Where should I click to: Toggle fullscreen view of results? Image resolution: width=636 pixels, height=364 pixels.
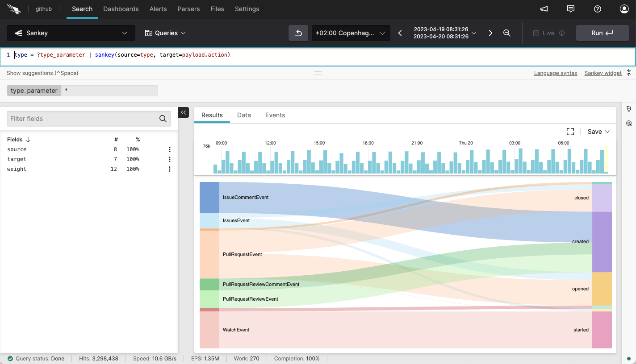pyautogui.click(x=570, y=132)
